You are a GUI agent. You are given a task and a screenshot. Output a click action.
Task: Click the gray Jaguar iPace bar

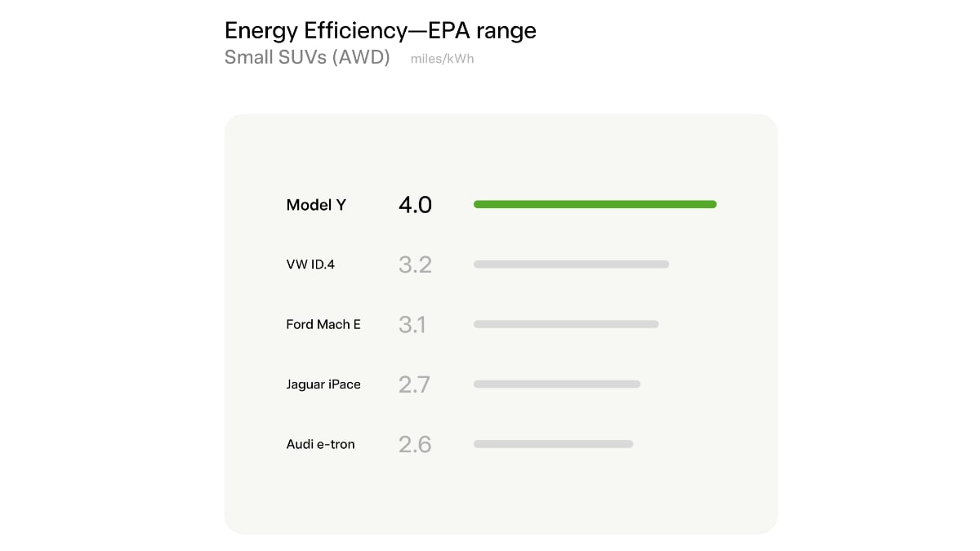[x=557, y=384]
